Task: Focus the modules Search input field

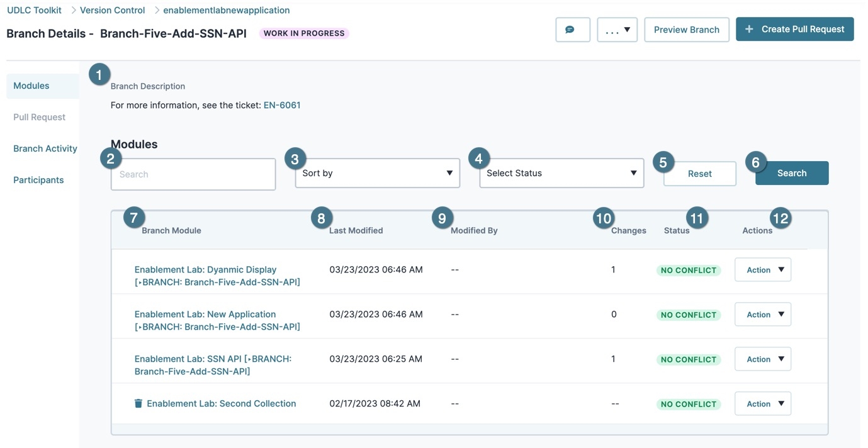Action: 193,174
